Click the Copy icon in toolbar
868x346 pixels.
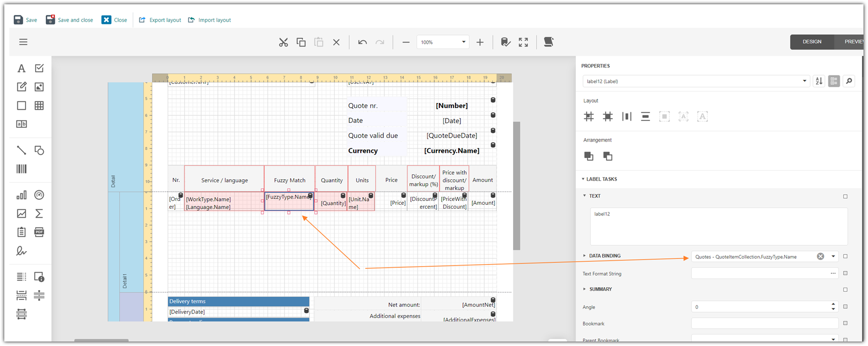point(301,42)
